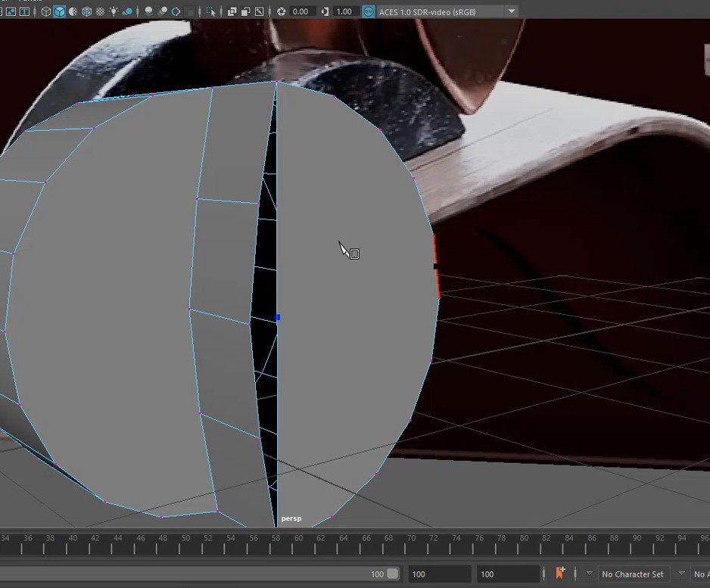
Task: Click the persp camera label
Action: click(291, 518)
